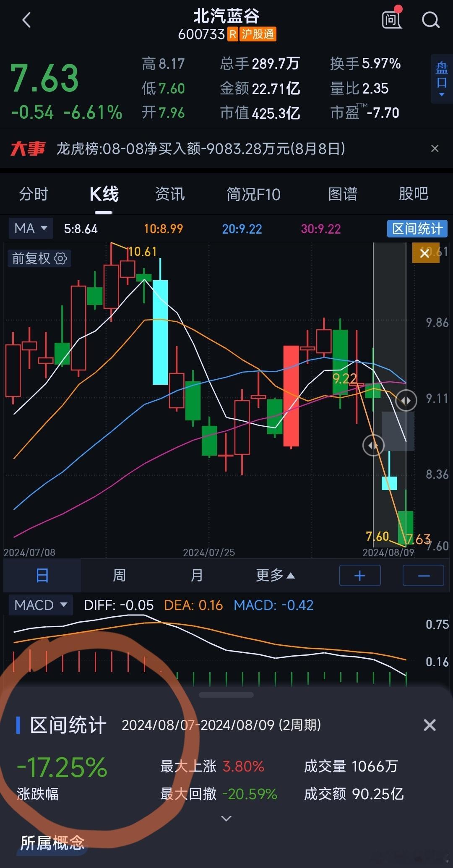Open the search magnifier icon
The image size is (453, 868).
pos(430,19)
